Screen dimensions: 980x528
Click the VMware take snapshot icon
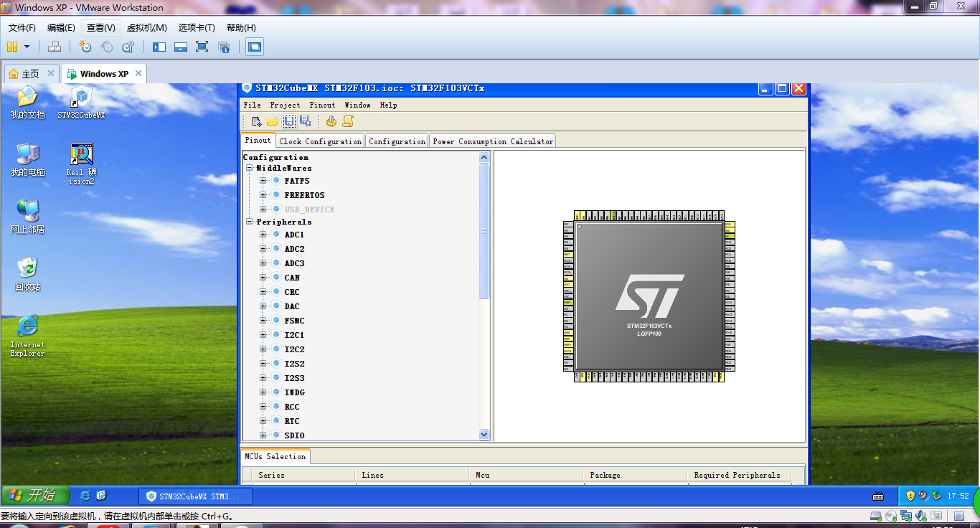coord(85,47)
